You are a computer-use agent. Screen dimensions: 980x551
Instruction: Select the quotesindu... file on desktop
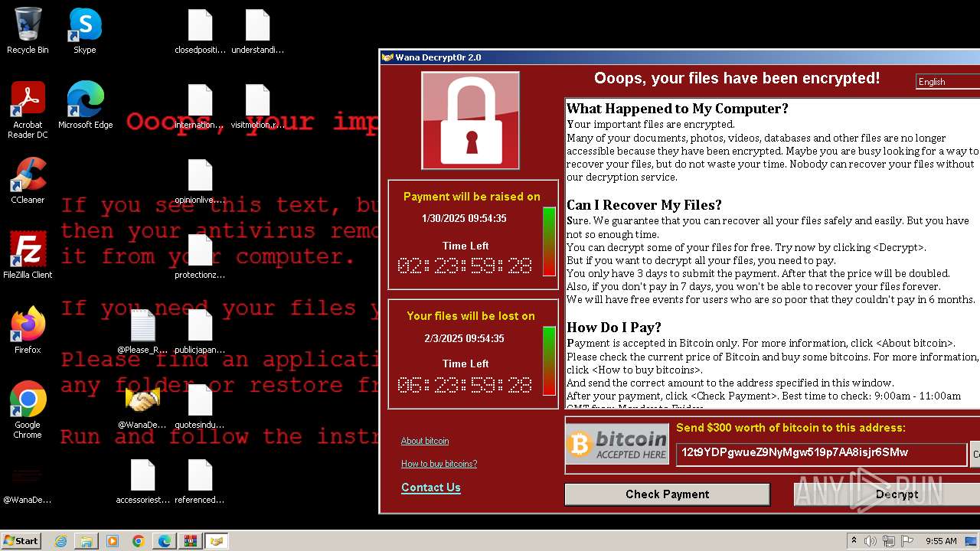point(200,406)
